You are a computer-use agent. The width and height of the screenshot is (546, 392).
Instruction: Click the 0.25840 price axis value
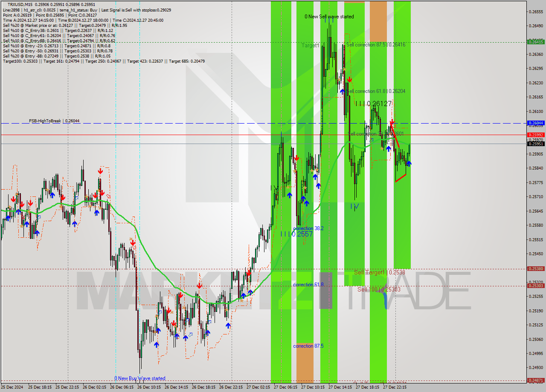[536, 168]
